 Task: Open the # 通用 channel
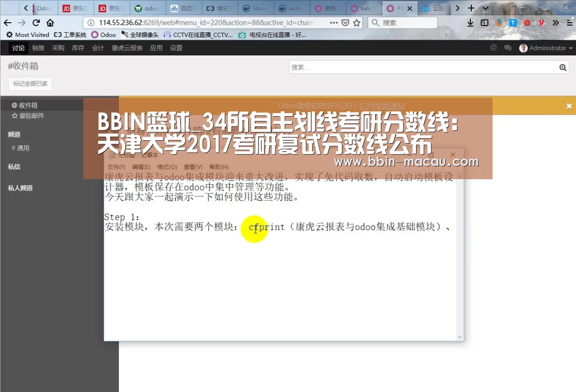(x=21, y=149)
